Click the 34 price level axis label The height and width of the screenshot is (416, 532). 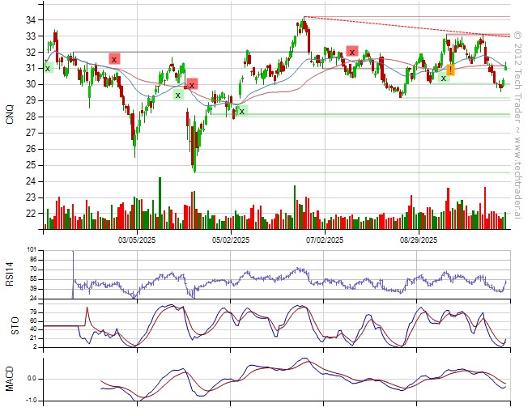coord(29,19)
